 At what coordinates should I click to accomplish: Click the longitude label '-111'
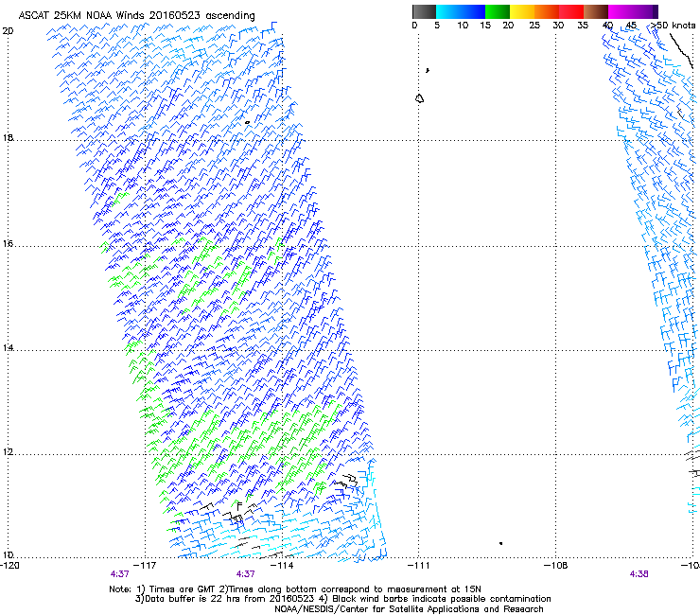[x=419, y=565]
